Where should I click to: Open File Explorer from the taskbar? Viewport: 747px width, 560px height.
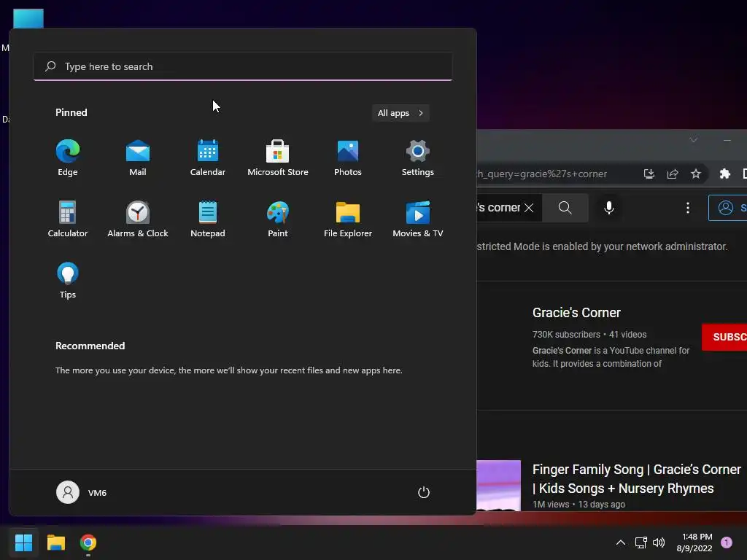(55, 542)
